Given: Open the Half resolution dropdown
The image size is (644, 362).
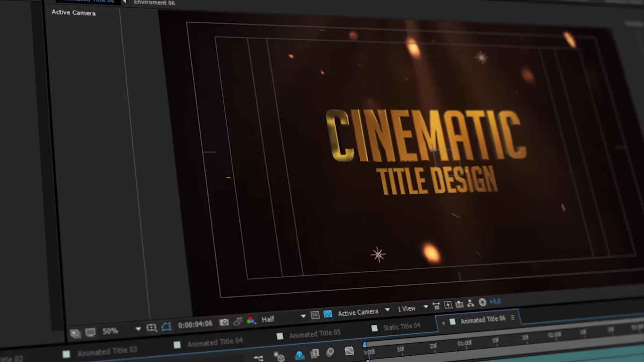Looking at the screenshot, I should pyautogui.click(x=283, y=318).
